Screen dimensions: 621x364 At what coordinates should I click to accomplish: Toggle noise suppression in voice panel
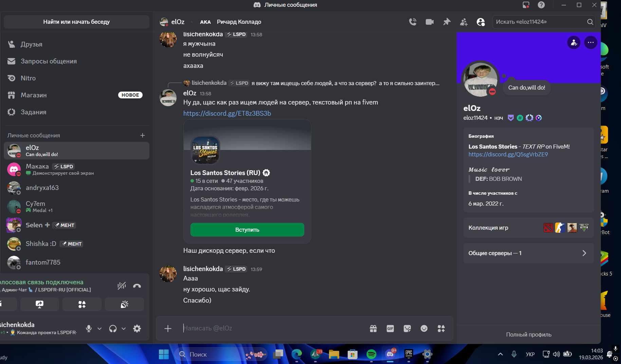[x=122, y=286]
